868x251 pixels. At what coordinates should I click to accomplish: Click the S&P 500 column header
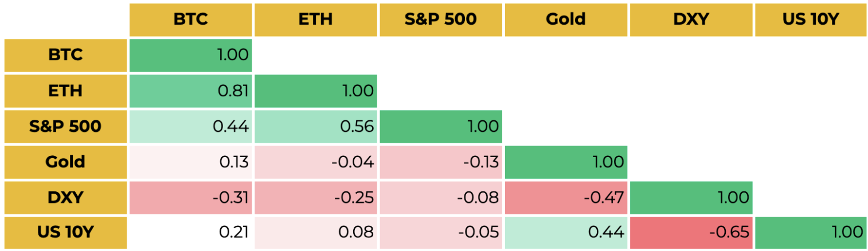[440, 19]
